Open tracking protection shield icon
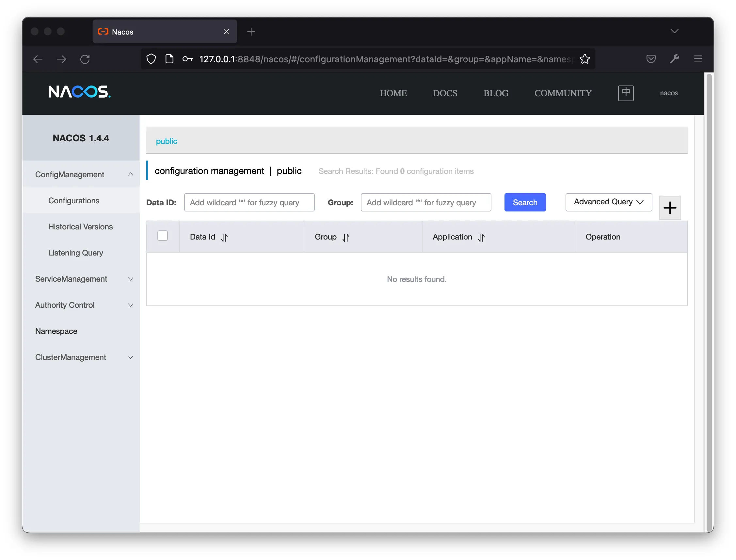 pos(152,59)
